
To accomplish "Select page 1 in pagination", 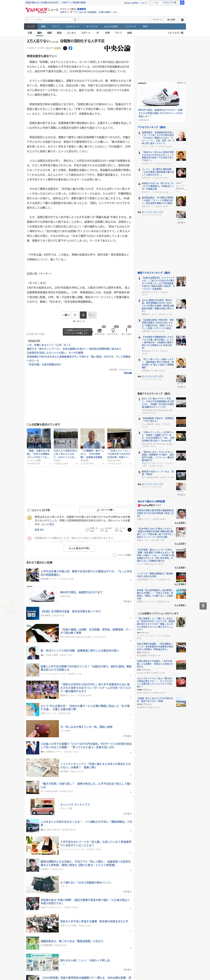I will point(75,315).
